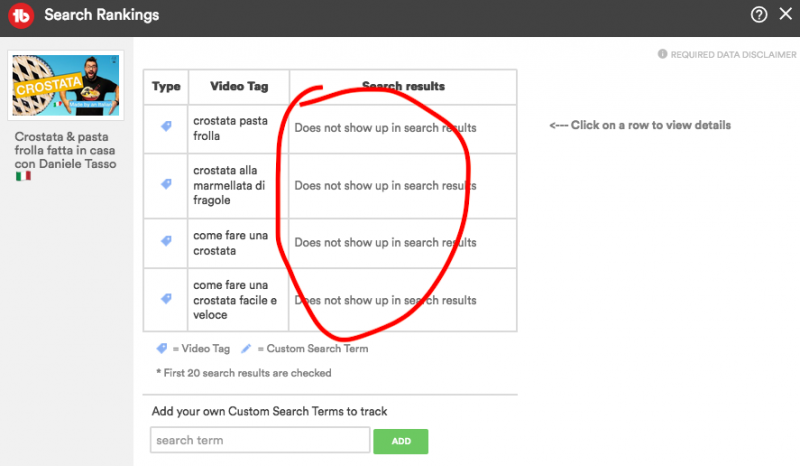Click the Video Tag legend icon below the table
Screen dimensions: 800x466
(161, 349)
